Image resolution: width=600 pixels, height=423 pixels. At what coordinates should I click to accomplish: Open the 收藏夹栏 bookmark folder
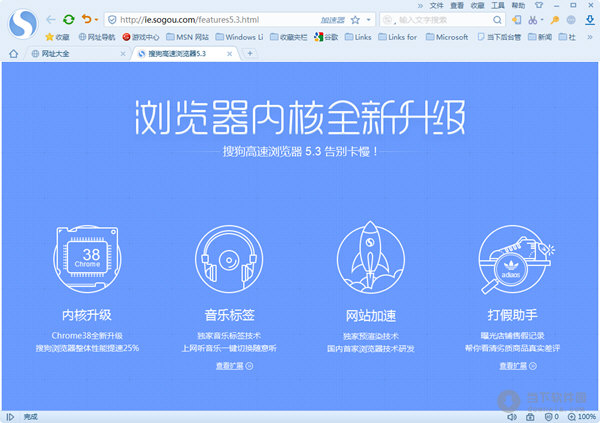point(289,37)
